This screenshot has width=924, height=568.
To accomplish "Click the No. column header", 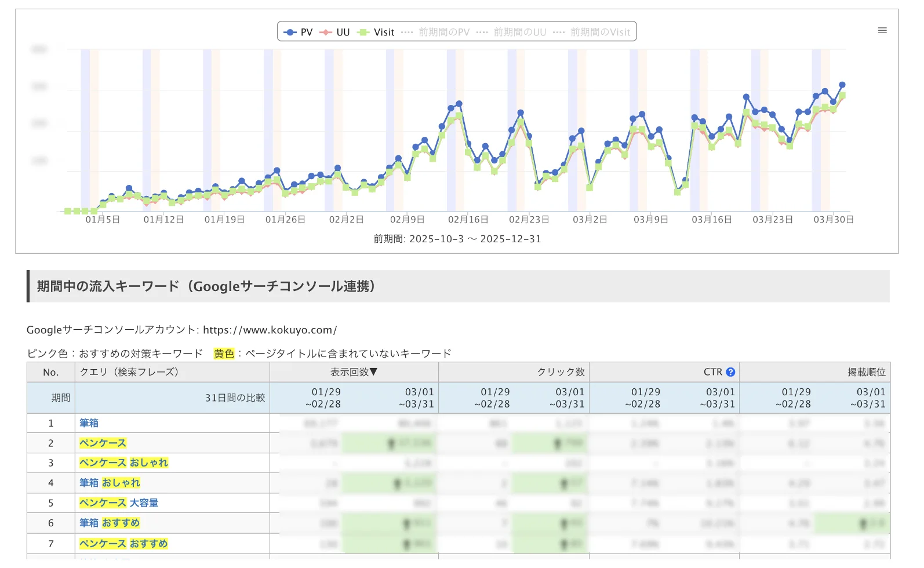I will [x=51, y=372].
